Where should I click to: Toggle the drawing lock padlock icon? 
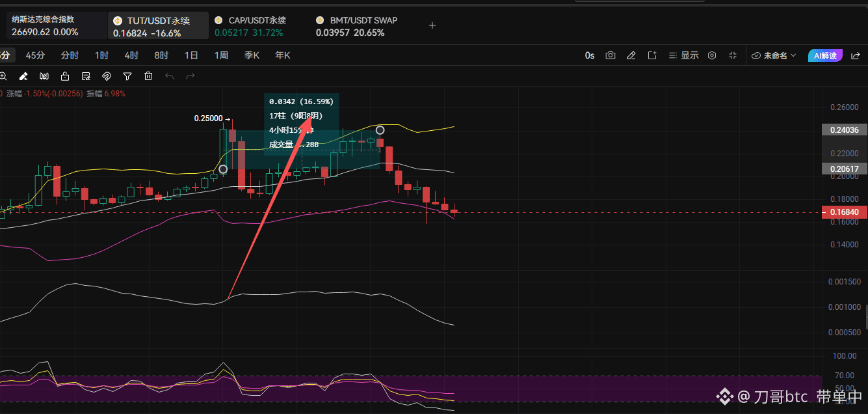click(65, 76)
